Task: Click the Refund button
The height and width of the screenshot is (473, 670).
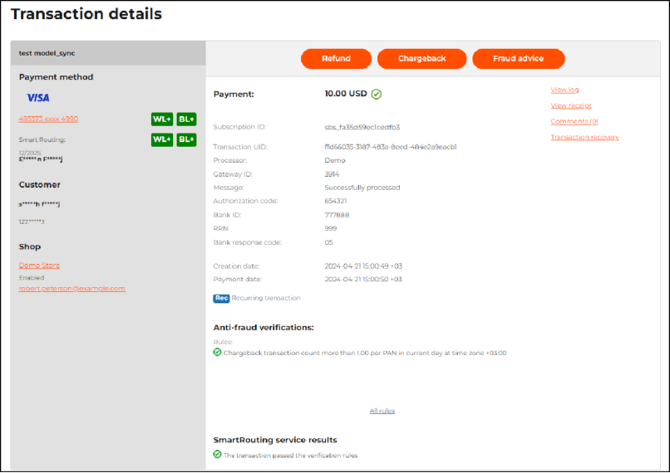Action: click(336, 59)
